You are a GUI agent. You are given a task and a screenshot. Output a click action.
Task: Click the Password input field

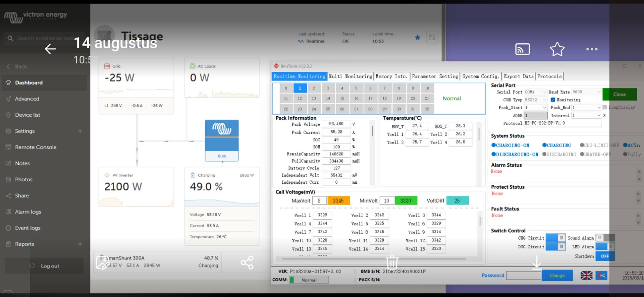pos(523,276)
